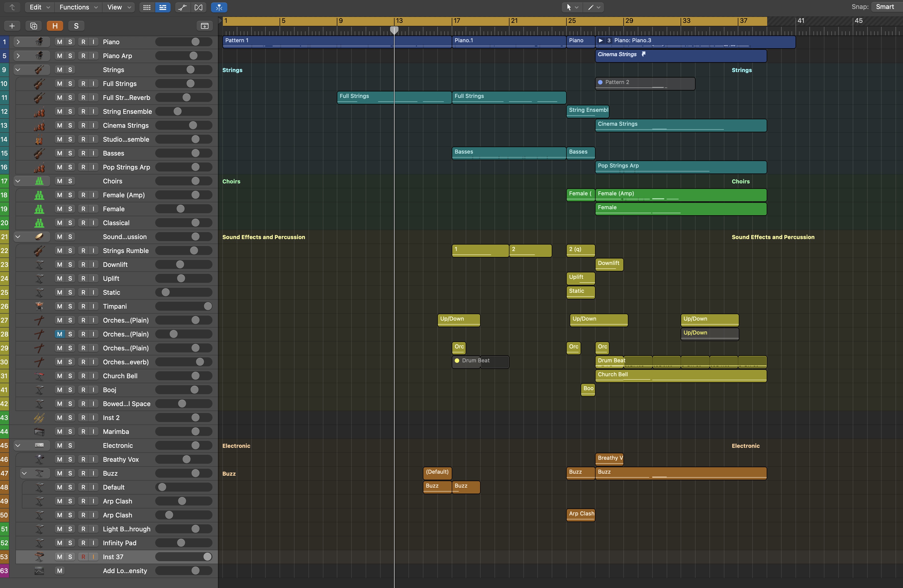Image resolution: width=903 pixels, height=588 pixels.
Task: Switch to the grid view icon
Action: (147, 7)
